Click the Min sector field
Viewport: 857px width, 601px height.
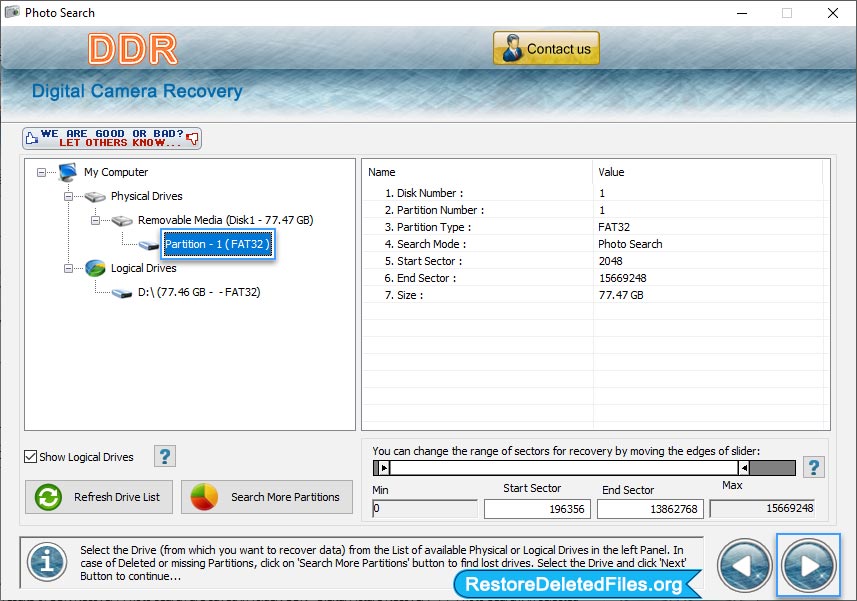[x=425, y=509]
